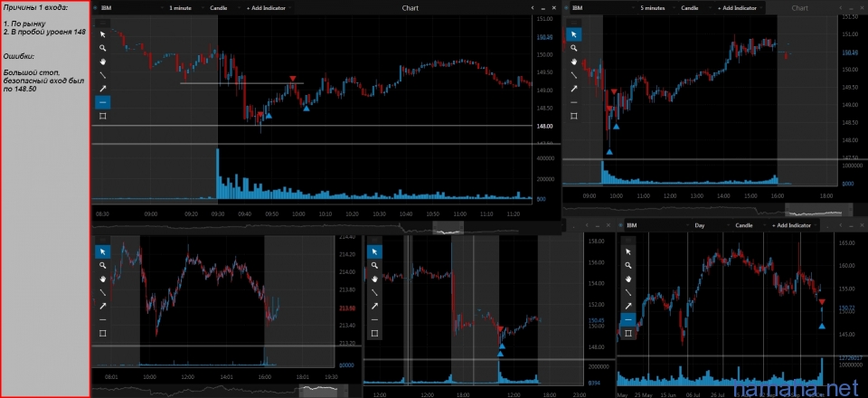Select the 148.00 horizontal level line in 1 minute chart
This screenshot has width=868, height=398.
[x=311, y=126]
